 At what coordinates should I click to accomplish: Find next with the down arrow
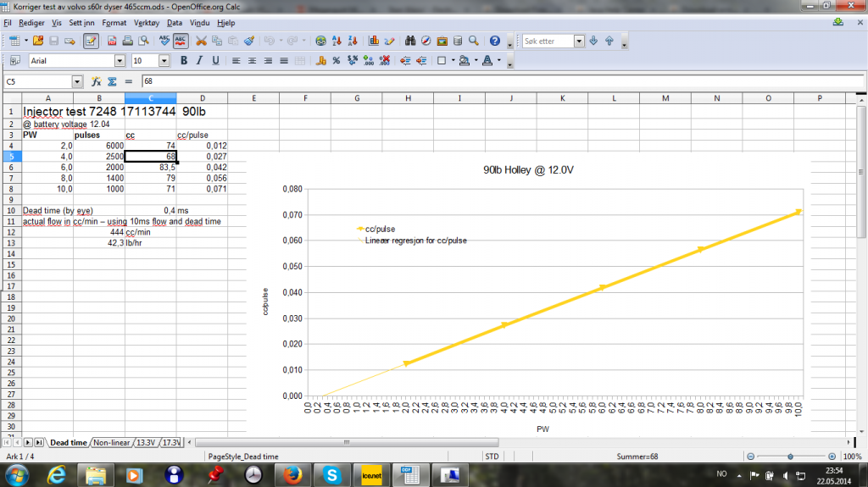tap(593, 41)
